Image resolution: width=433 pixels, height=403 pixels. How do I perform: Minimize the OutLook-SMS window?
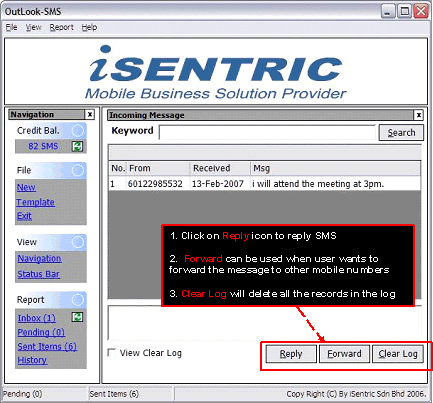coord(388,12)
